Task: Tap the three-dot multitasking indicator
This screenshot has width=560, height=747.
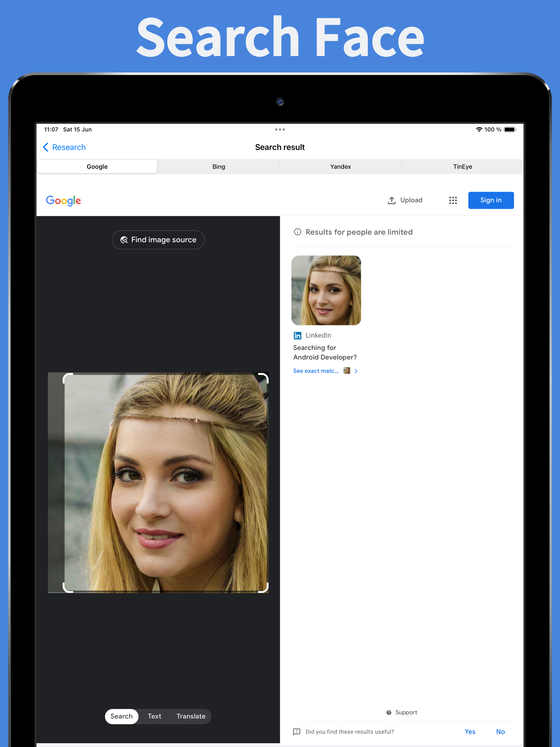Action: (x=280, y=130)
